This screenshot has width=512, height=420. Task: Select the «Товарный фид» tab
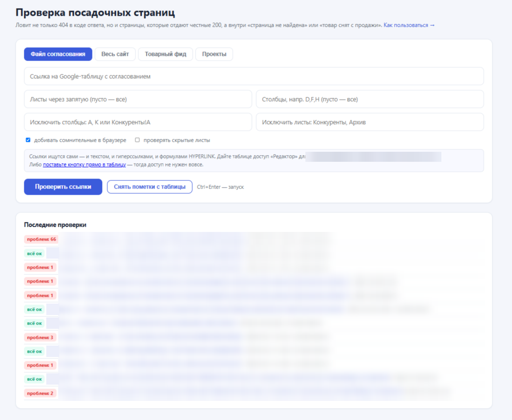click(x=166, y=54)
